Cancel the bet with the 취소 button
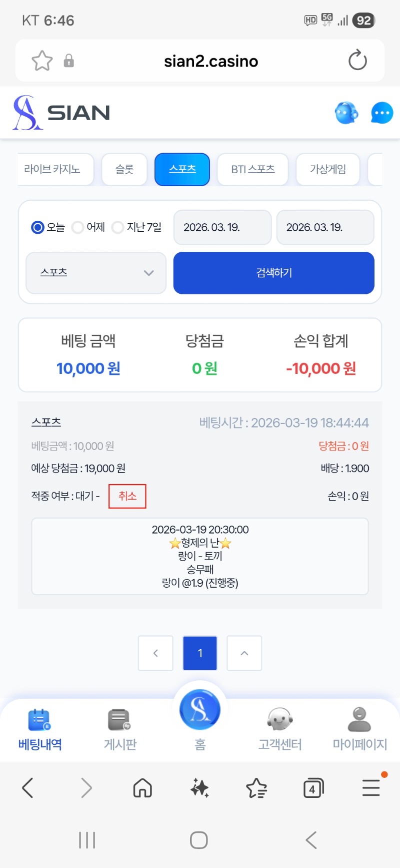The image size is (400, 868). point(127,496)
